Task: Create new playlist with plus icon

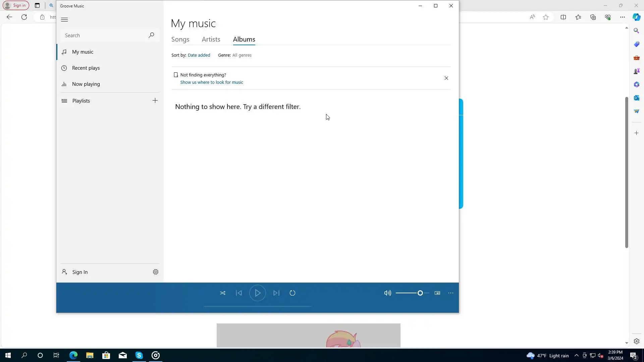Action: [x=155, y=101]
